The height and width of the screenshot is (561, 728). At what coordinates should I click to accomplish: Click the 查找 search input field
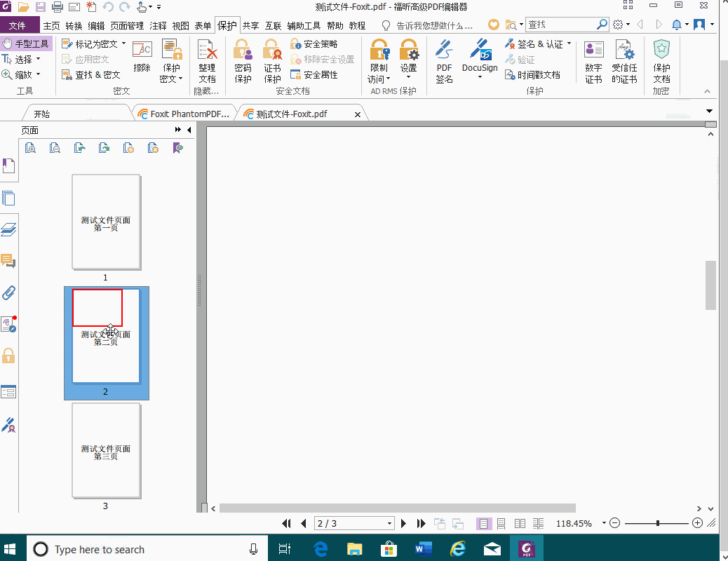pos(561,25)
